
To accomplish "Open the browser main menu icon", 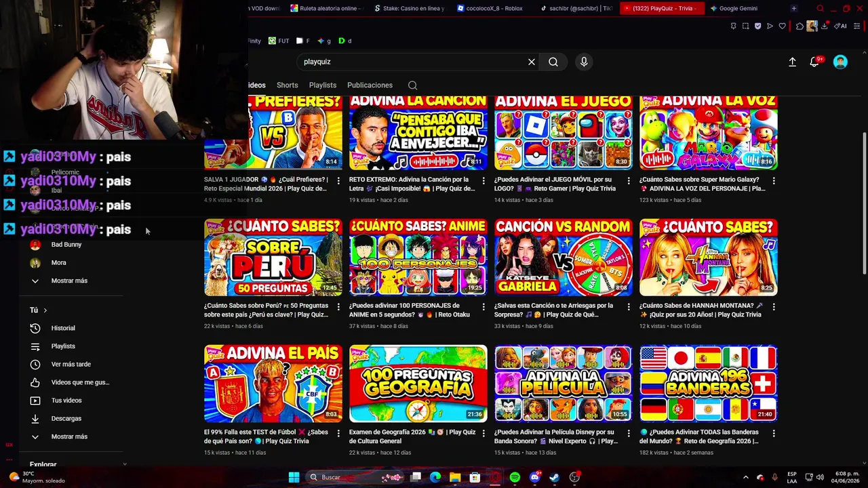I will (856, 26).
